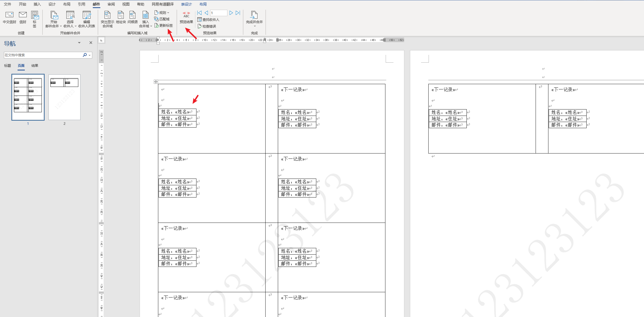Click the horizontal ruler first-line indent marker
Image resolution: width=644 pixels, height=317 pixels.
point(158,38)
